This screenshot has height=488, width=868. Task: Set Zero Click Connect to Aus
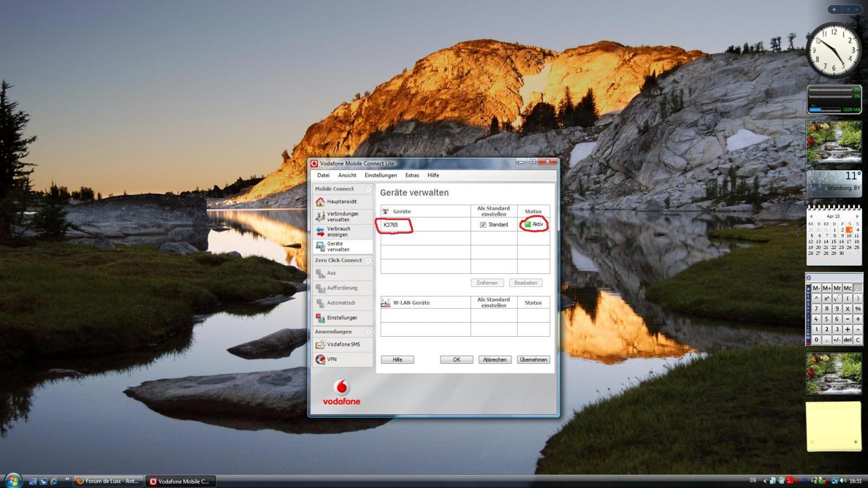[342, 273]
